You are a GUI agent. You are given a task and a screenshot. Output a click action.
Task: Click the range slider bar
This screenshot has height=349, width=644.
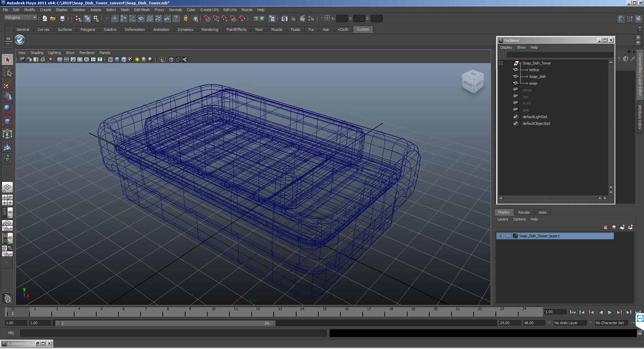(165, 323)
